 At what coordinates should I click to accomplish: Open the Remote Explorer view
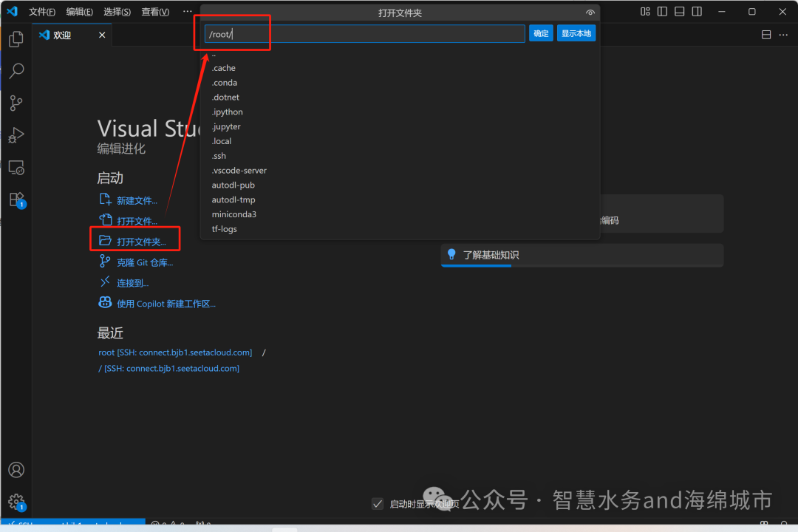[x=16, y=168]
